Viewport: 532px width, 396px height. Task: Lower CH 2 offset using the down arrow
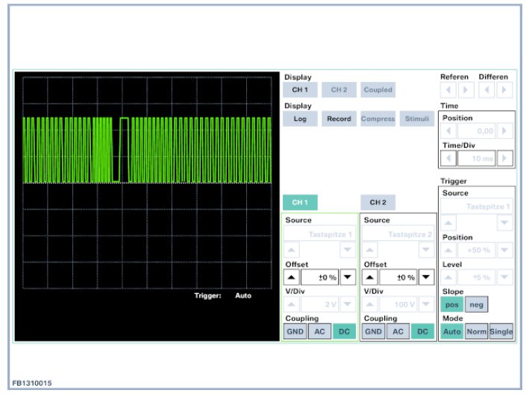(x=425, y=278)
